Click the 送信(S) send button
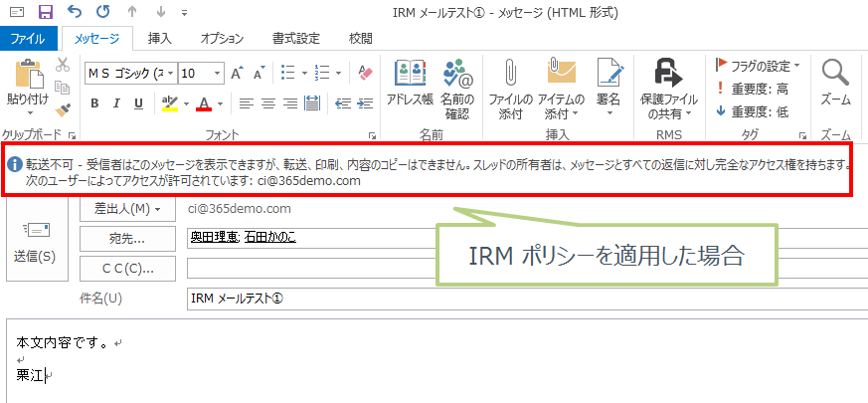868x403 pixels. click(34, 241)
